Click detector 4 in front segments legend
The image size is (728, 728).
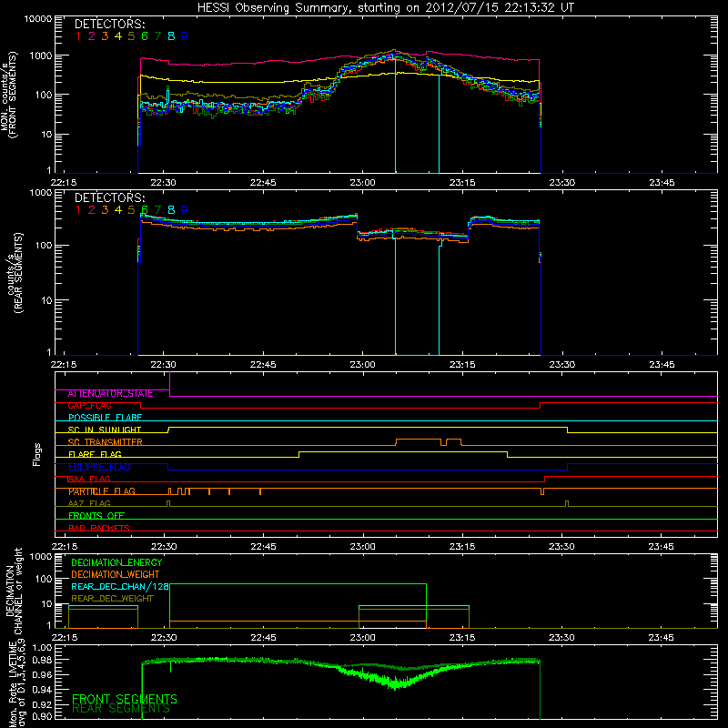tap(118, 36)
